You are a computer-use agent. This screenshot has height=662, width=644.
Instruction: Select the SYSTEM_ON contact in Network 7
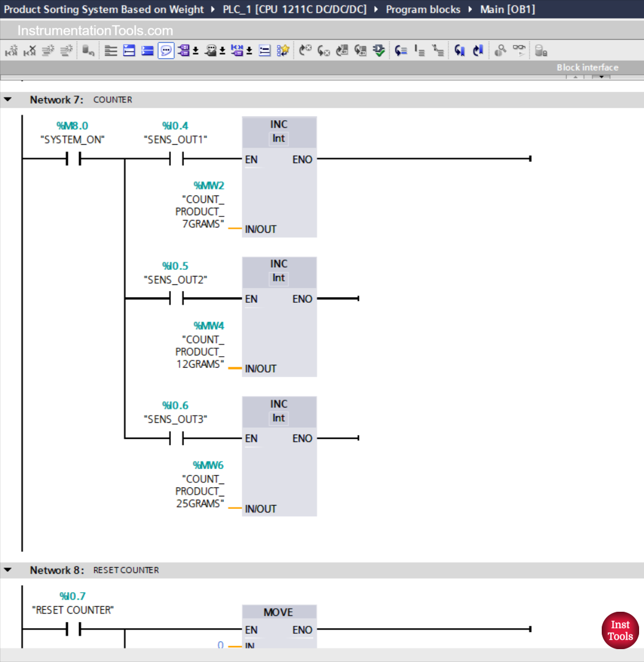coord(74,159)
